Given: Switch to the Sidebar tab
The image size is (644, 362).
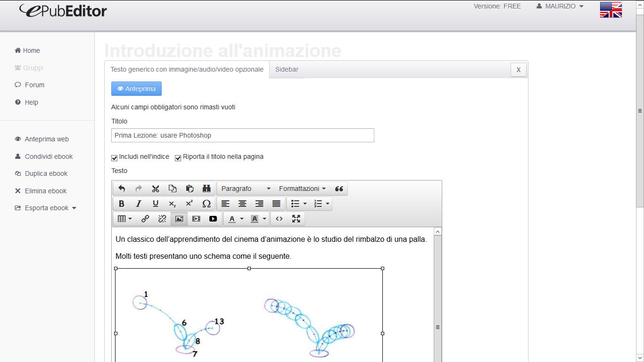Looking at the screenshot, I should point(287,69).
